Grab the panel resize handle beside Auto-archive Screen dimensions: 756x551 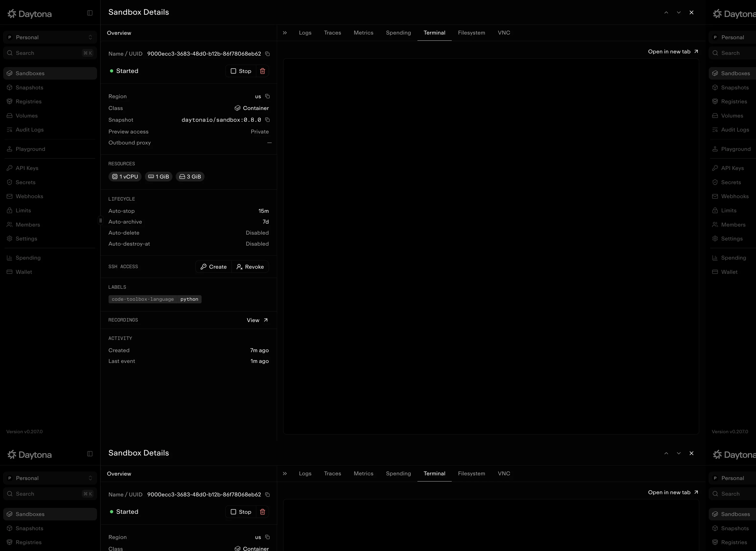click(100, 220)
